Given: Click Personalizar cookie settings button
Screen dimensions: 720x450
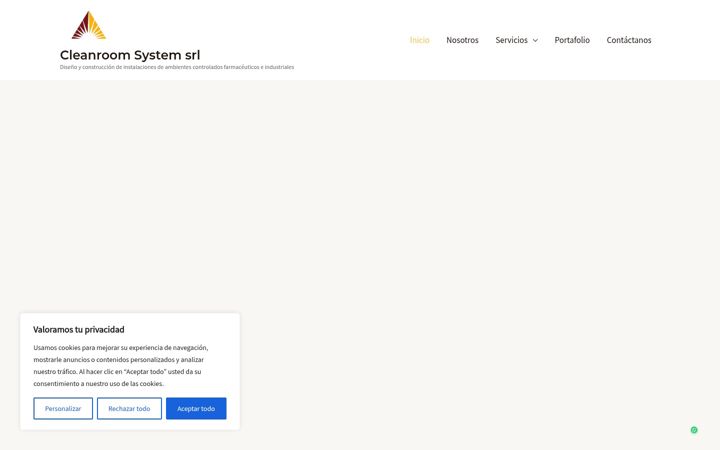Looking at the screenshot, I should click(63, 408).
